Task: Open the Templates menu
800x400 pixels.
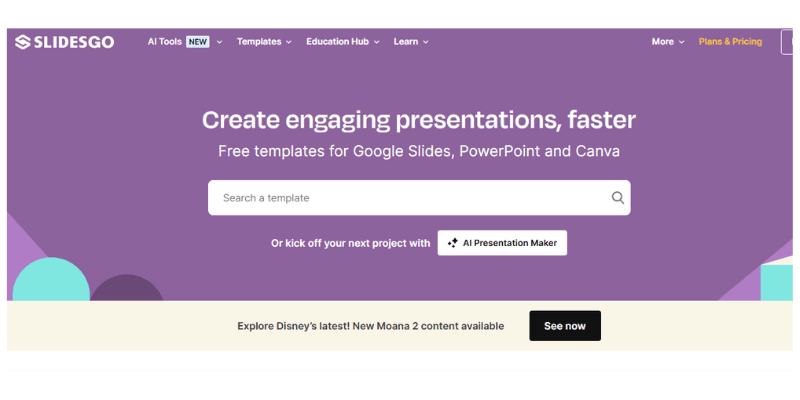Action: click(259, 42)
